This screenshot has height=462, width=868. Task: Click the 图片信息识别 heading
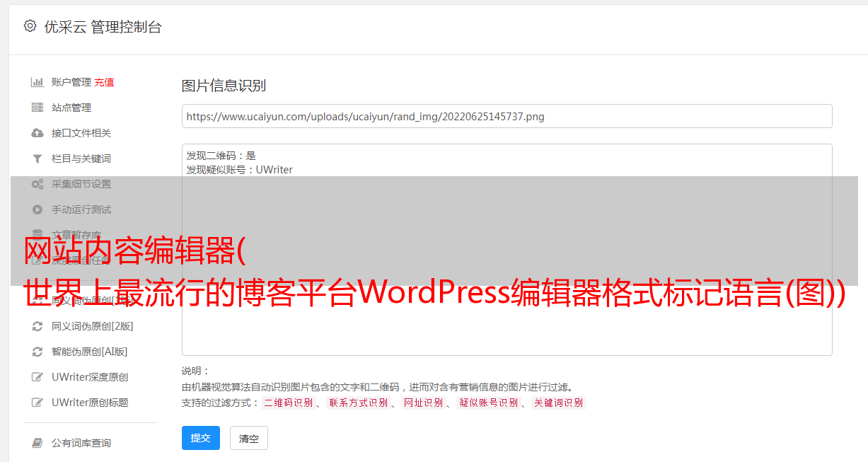pyautogui.click(x=224, y=86)
